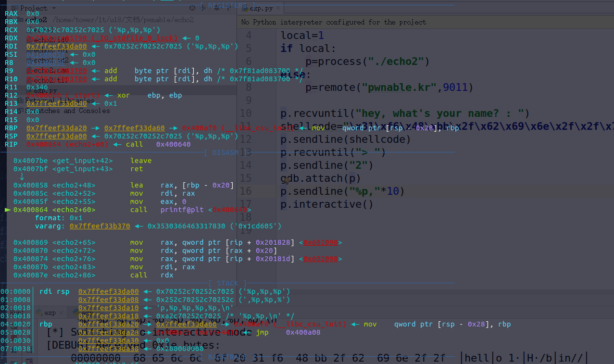The image size is (614, 364).
Task: Click the R11 register value 0x346
Action: click(x=37, y=87)
